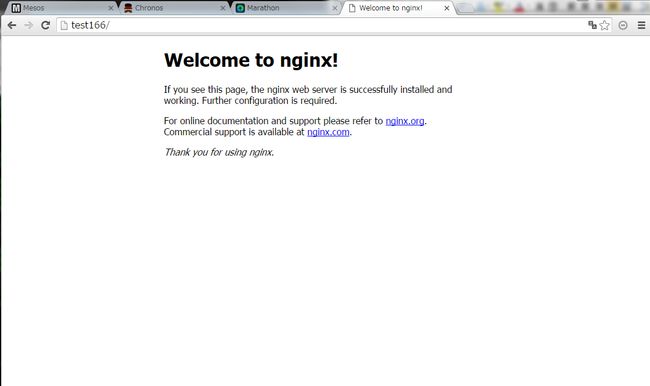Open the nginx.com link
This screenshot has height=386, width=650.
(x=328, y=132)
